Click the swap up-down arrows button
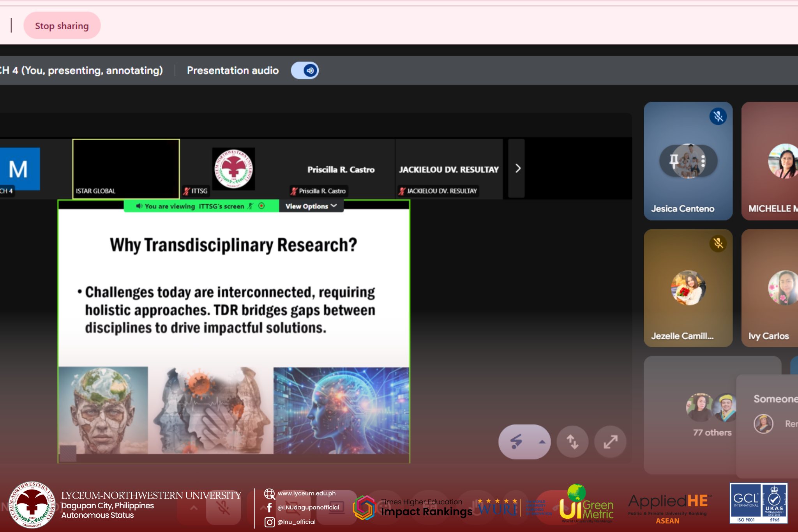The width and height of the screenshot is (798, 532). click(572, 442)
